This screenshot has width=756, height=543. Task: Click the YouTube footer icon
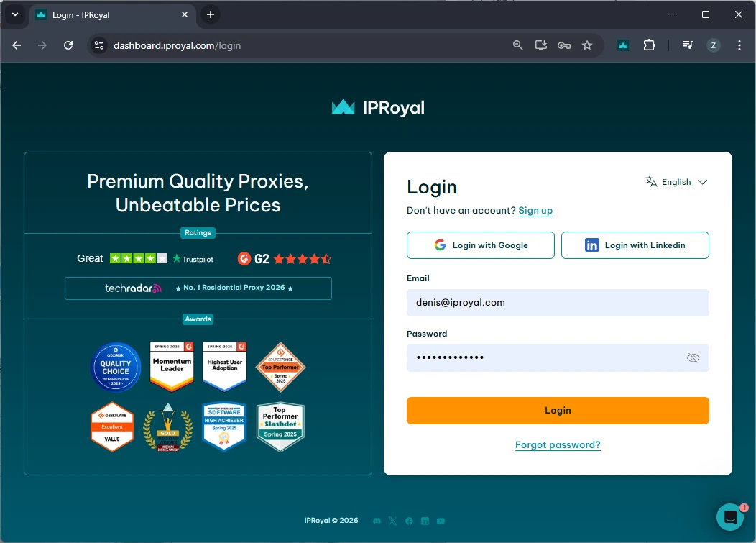(x=441, y=521)
